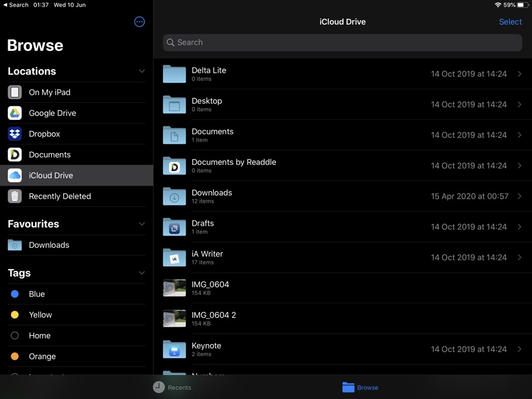532x399 pixels.
Task: Tap the IMG_0604 2 file name
Action: click(214, 315)
